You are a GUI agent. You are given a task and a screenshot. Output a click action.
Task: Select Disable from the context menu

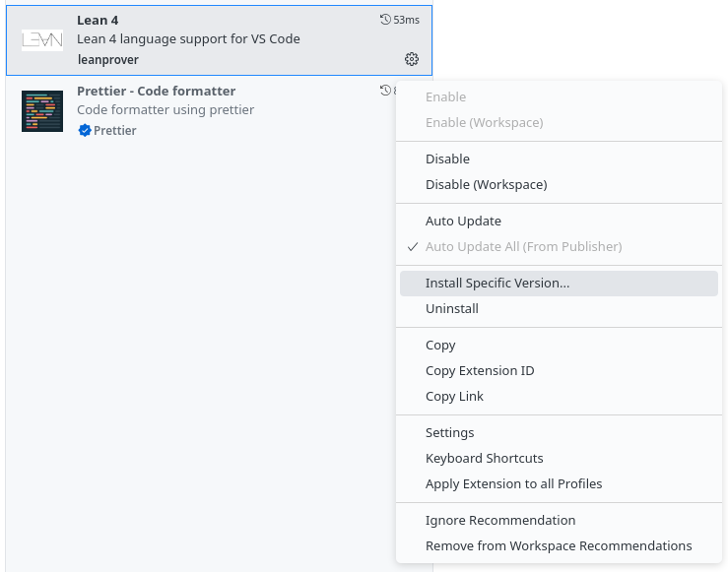(x=559, y=159)
